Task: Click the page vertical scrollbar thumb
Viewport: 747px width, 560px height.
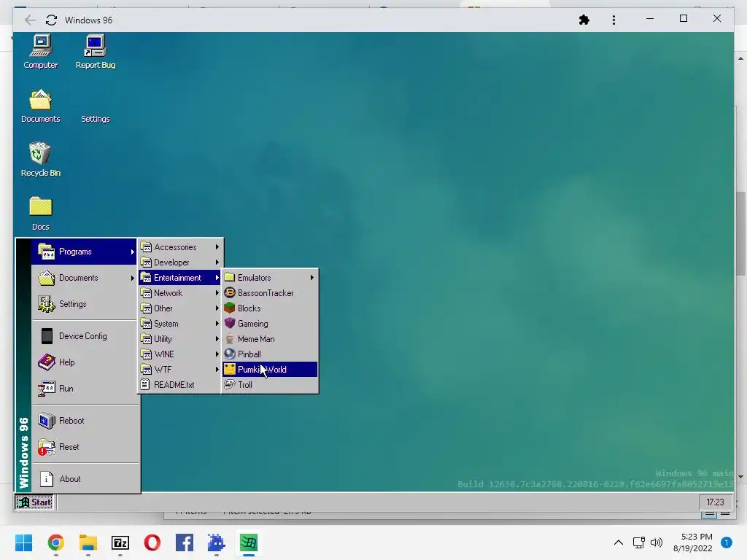Action: click(x=740, y=233)
